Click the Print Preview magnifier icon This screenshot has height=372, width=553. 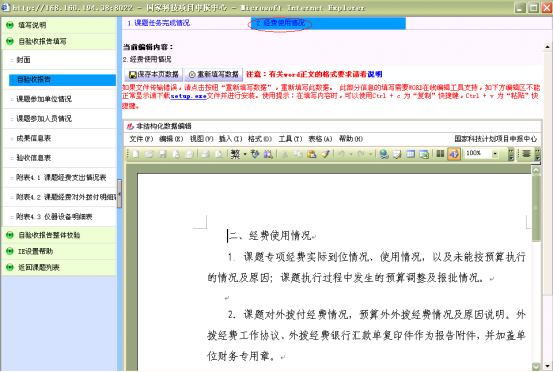[219, 154]
